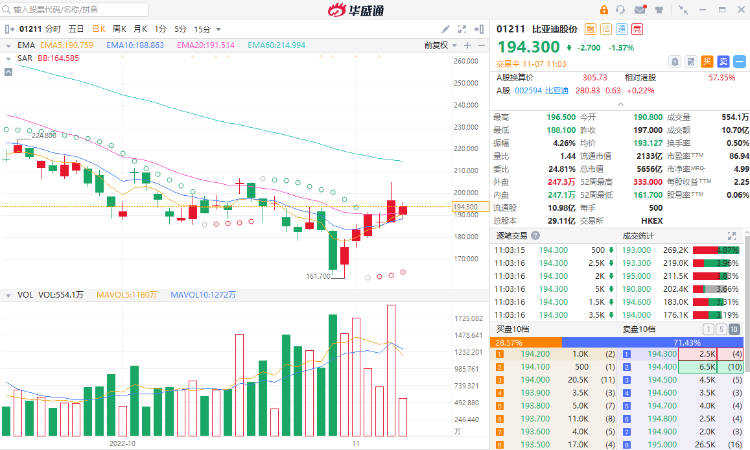Image resolution: width=750 pixels, height=450 pixels.
Task: Switch to 分时 chart tab
Action: pyautogui.click(x=53, y=29)
